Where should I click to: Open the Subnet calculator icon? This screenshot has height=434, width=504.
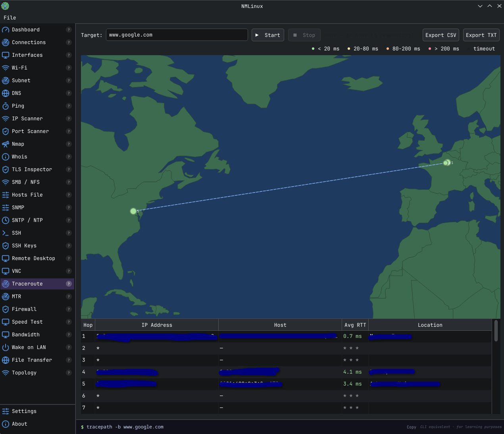click(6, 81)
